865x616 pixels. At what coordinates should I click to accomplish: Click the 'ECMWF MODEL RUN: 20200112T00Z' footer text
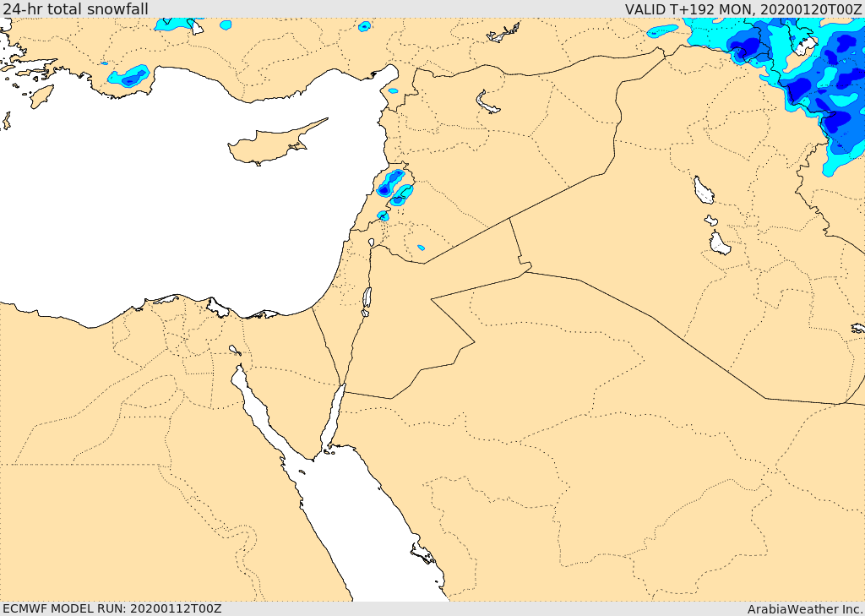coord(112,609)
